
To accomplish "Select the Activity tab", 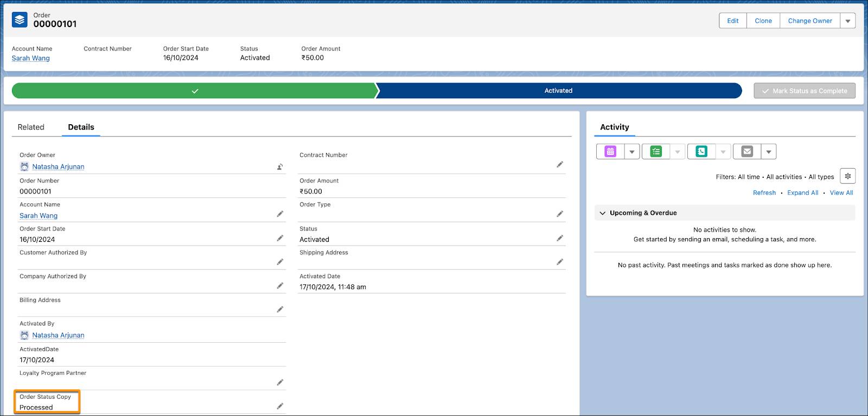I will click(x=615, y=127).
